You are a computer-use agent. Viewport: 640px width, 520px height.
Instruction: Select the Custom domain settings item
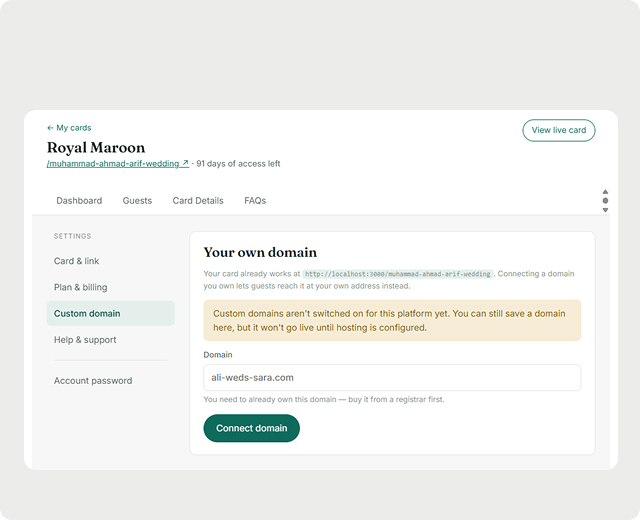(x=111, y=313)
